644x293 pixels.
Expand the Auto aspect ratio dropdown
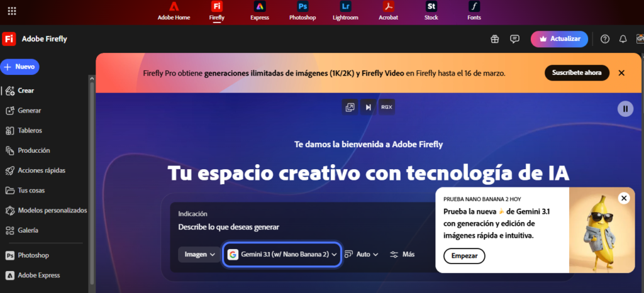(x=362, y=255)
